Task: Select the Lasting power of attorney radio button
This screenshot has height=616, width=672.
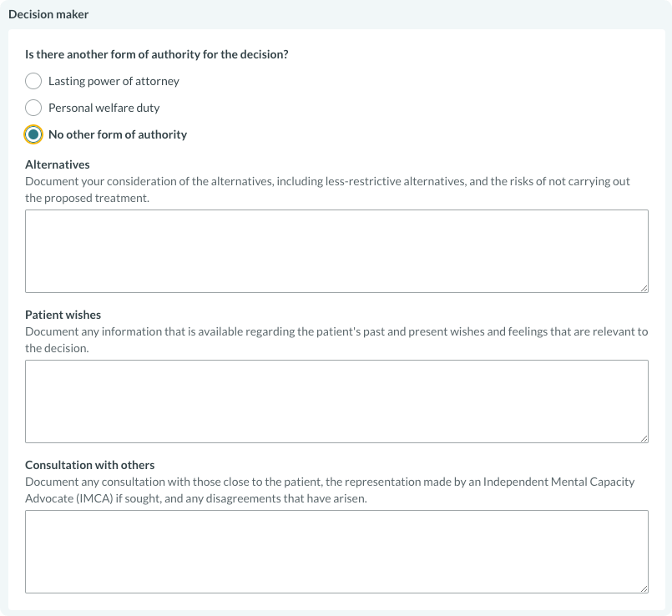Action: (33, 81)
